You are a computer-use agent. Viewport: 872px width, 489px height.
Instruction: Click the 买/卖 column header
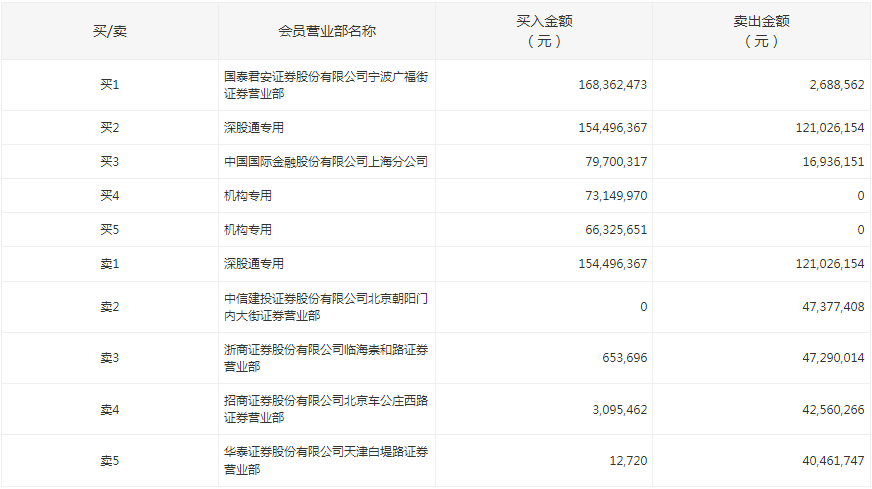109,31
